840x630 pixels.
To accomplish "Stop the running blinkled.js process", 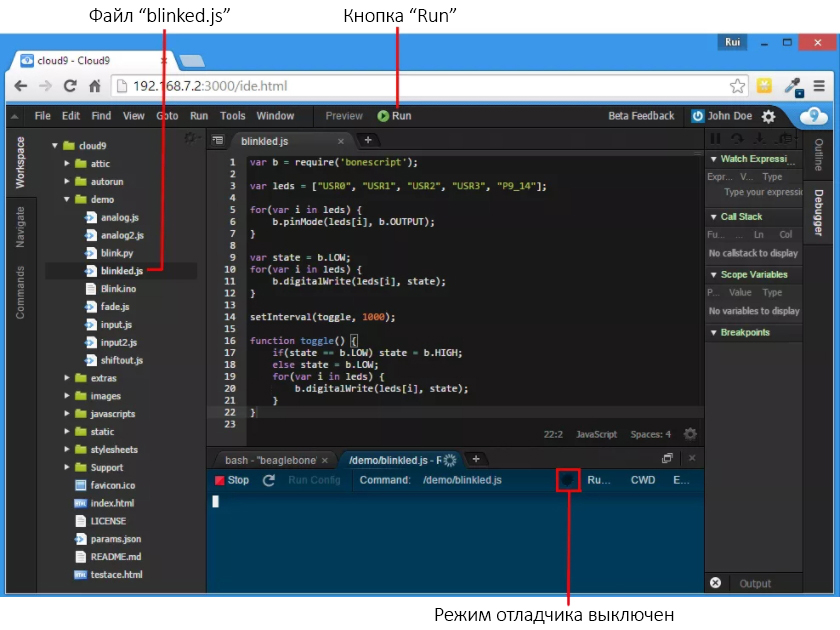I will [x=231, y=481].
